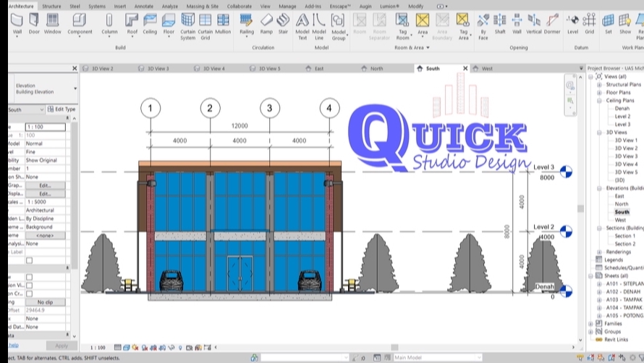644x363 pixels.
Task: Select the Tag Room tool
Action: pos(402,27)
